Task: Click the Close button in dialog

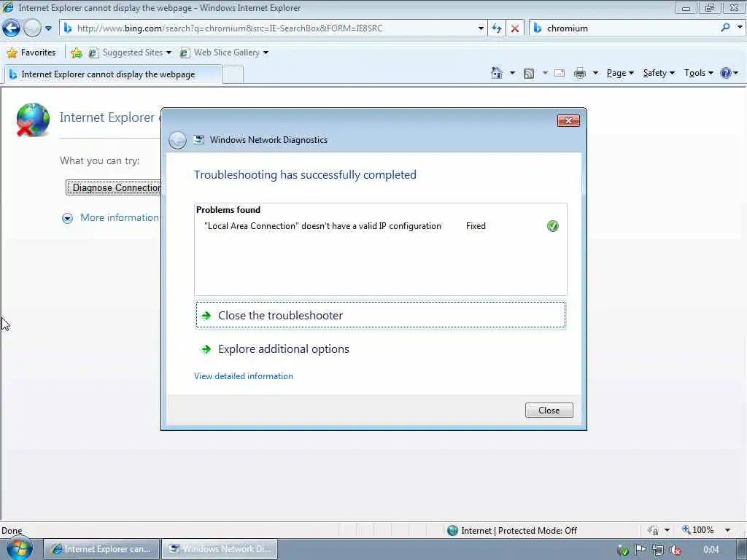Action: (549, 410)
